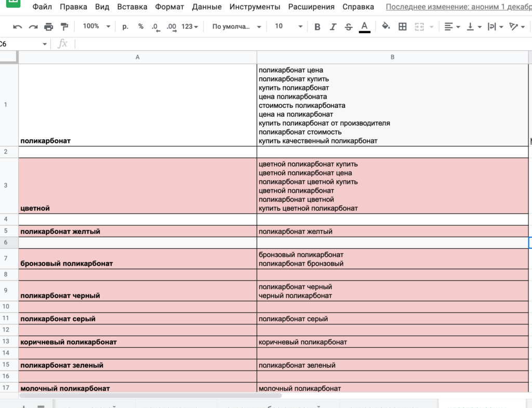Select column A header

[x=137, y=57]
